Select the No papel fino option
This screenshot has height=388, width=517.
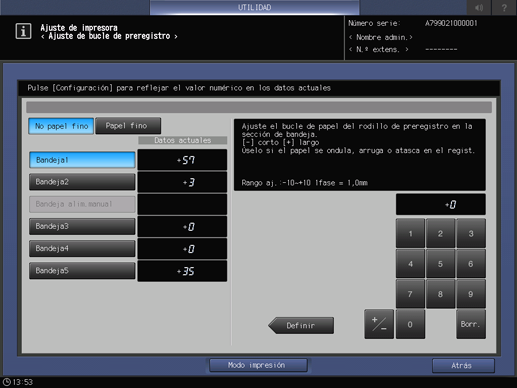point(61,126)
